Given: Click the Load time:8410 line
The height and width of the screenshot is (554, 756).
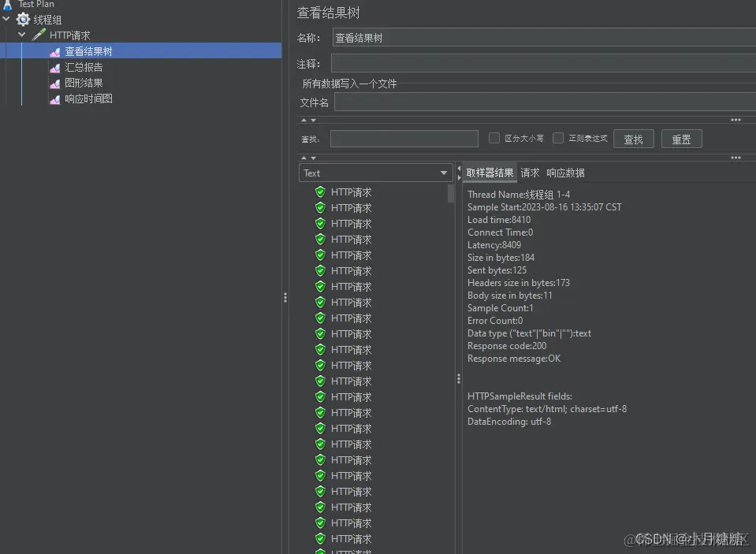Looking at the screenshot, I should (x=499, y=219).
